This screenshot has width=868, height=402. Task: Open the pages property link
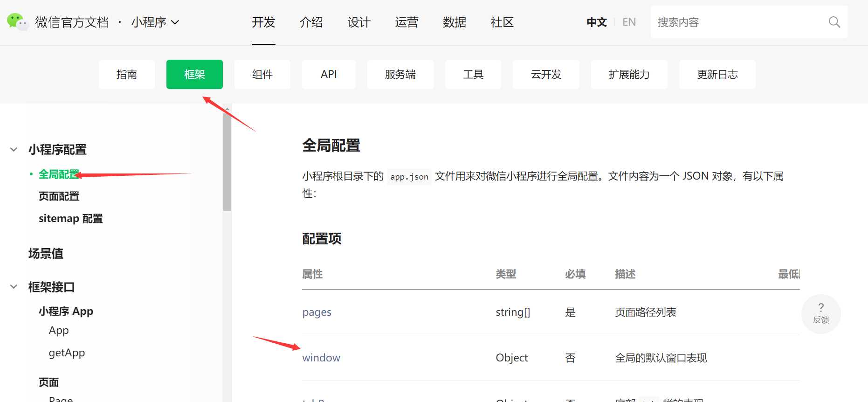[x=317, y=312]
